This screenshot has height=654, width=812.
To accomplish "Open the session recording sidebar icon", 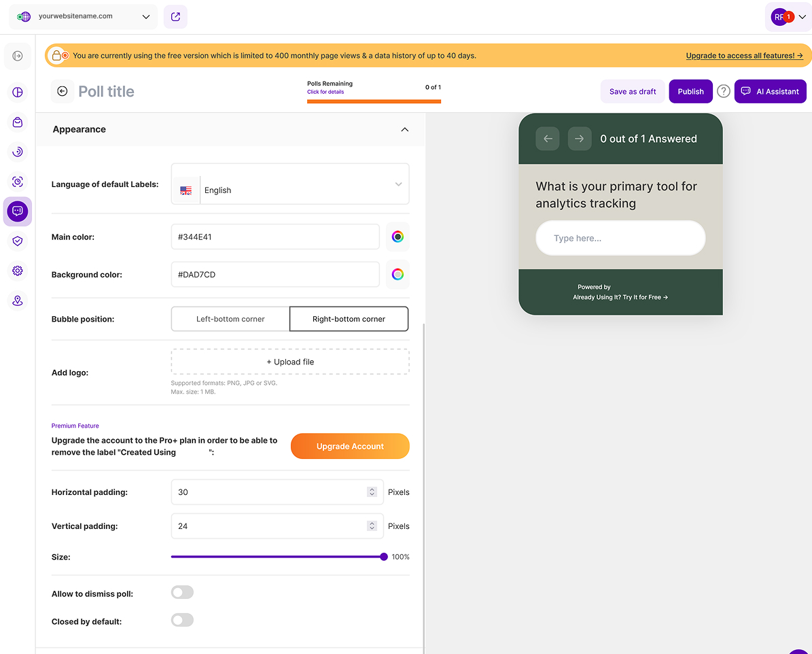I will 18,182.
